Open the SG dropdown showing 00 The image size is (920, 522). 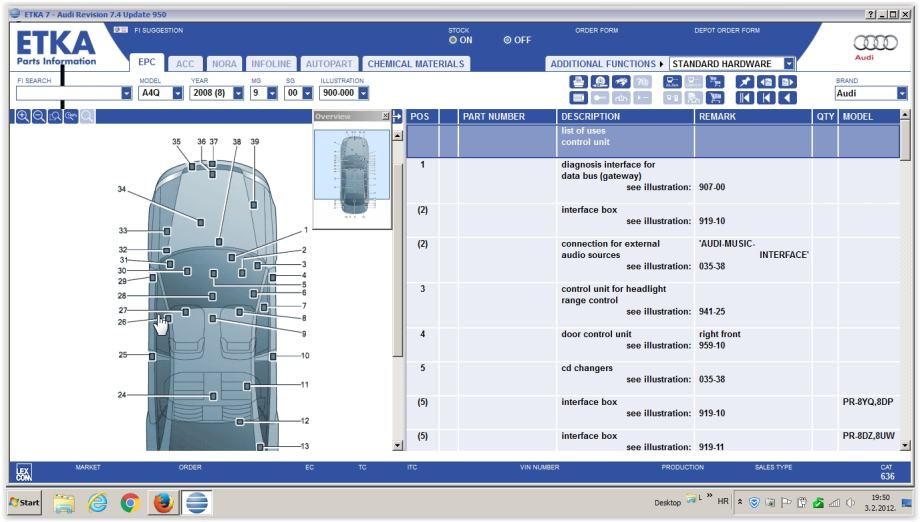pos(307,93)
